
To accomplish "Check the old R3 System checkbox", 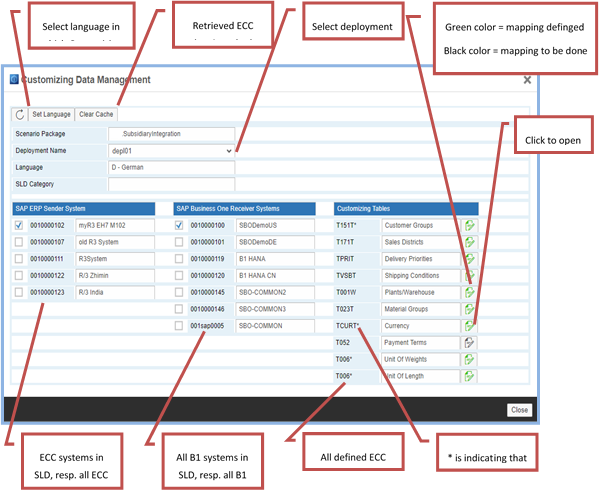I will (x=19, y=242).
